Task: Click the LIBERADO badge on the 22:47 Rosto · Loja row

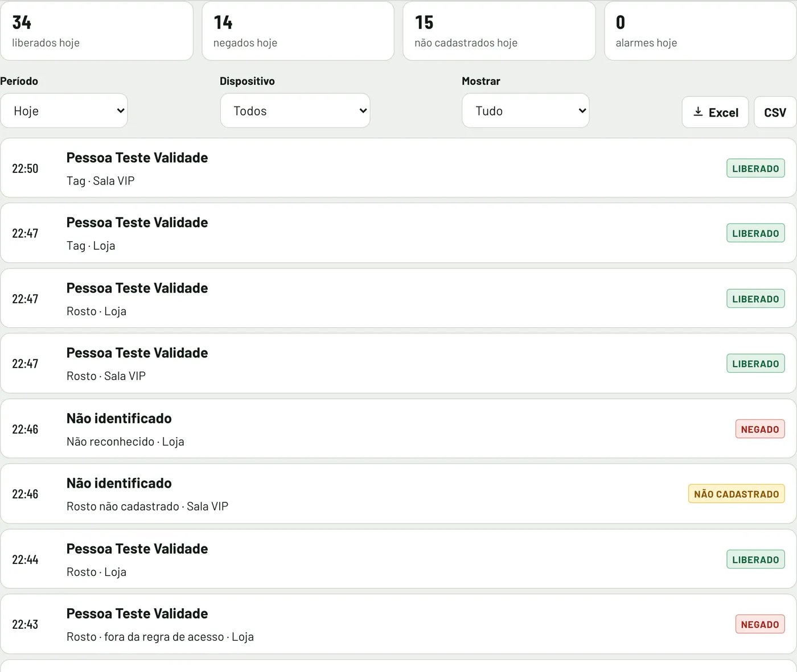Action: (755, 299)
